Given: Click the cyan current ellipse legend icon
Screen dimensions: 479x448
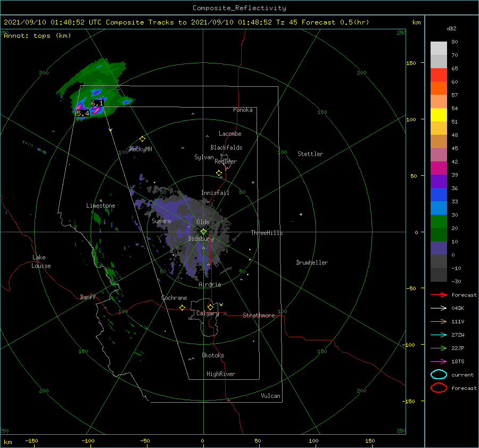Looking at the screenshot, I should [439, 374].
